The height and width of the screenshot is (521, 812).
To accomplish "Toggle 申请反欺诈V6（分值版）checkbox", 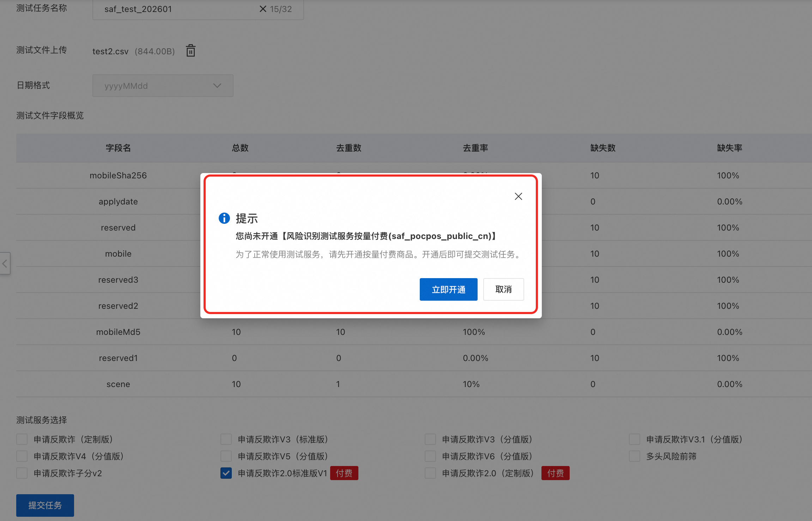I will 430,456.
